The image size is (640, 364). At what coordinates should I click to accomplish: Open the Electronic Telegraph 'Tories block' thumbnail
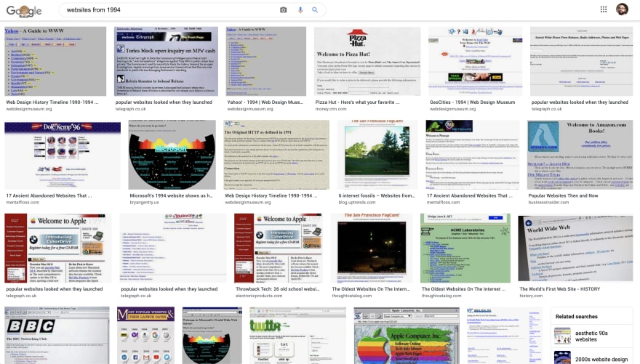[x=166, y=62]
